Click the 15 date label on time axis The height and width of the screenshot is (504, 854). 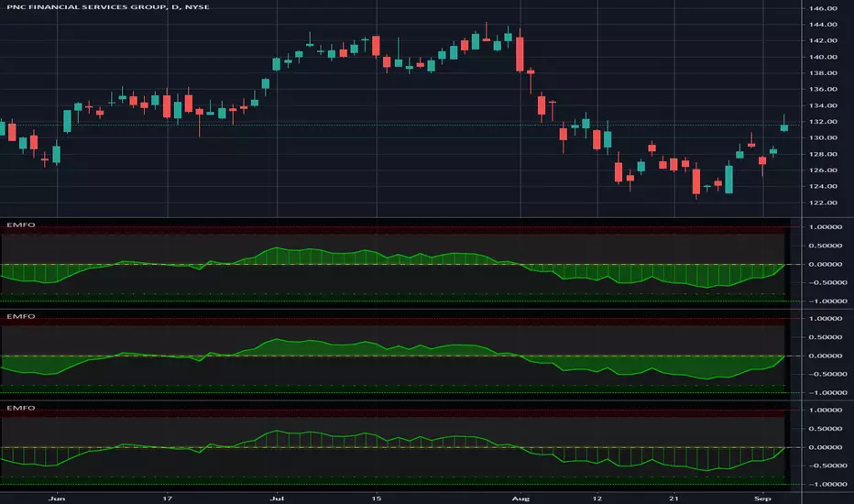[377, 498]
